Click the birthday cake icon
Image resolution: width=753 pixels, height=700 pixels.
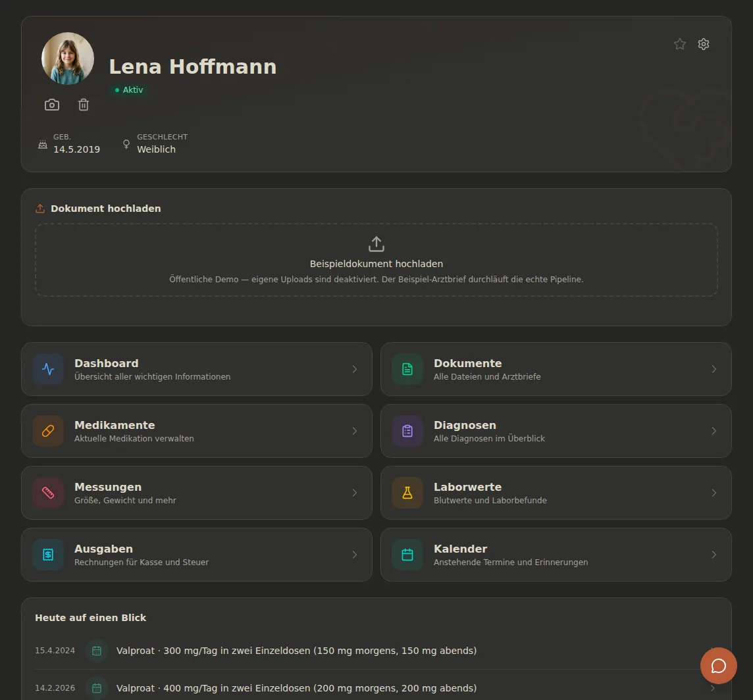43,144
